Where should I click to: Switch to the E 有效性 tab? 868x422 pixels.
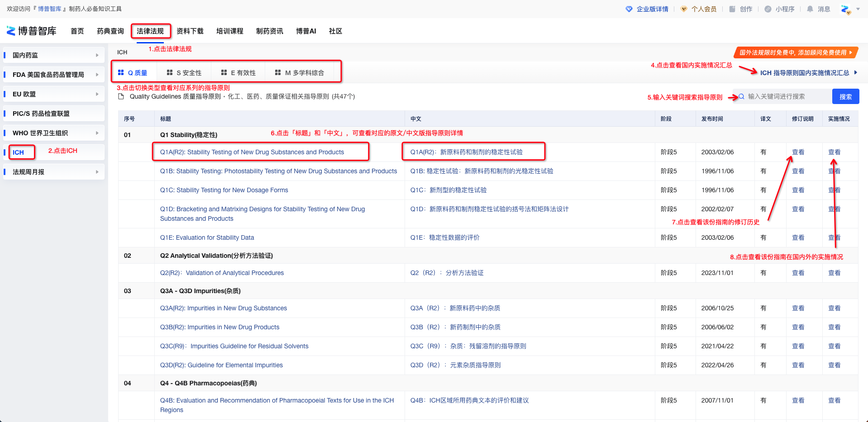(238, 73)
